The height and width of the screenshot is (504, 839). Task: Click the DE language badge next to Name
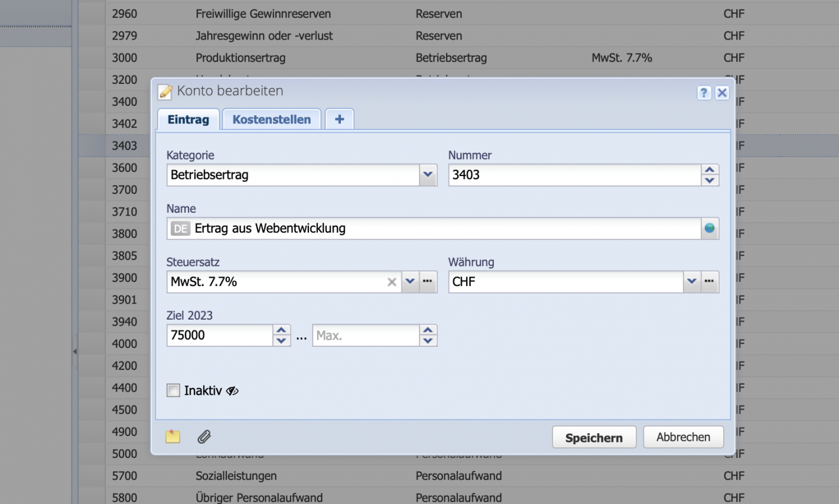[180, 228]
